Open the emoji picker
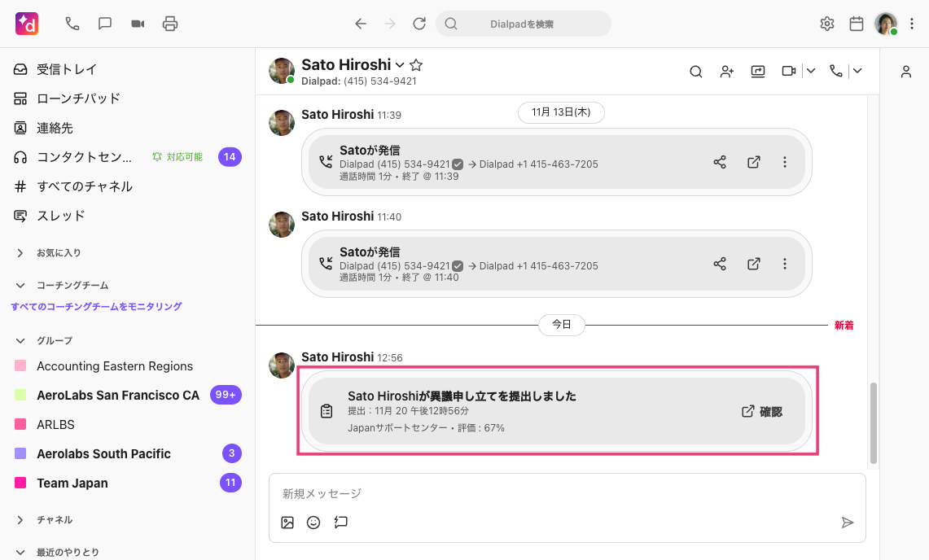 click(x=313, y=523)
